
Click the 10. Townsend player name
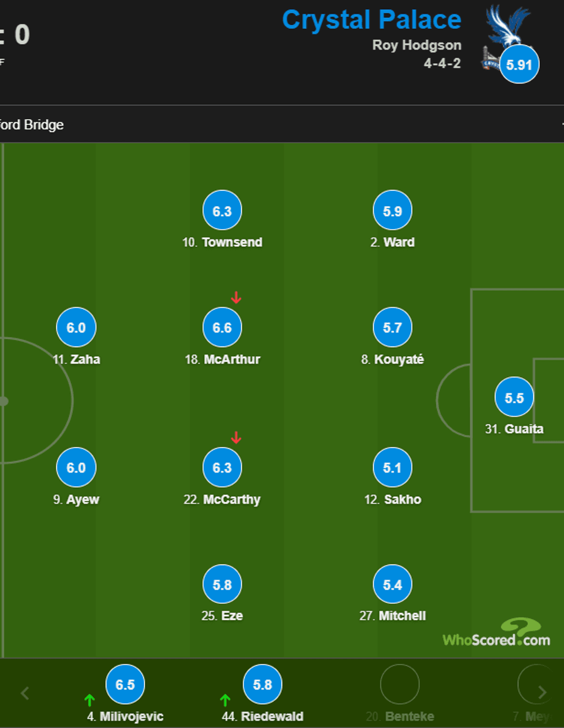tap(222, 242)
